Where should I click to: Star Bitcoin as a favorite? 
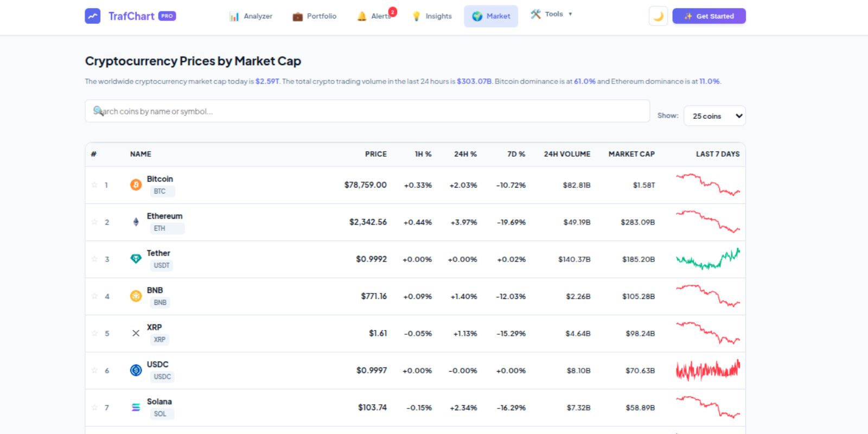tap(94, 185)
